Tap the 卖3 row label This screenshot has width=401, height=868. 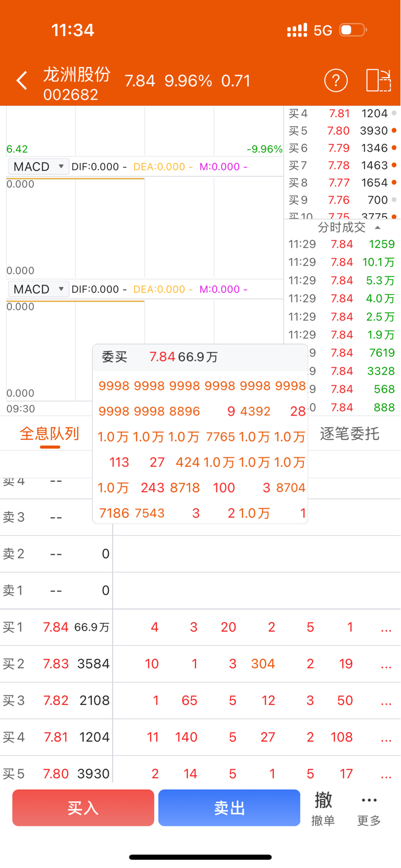click(14, 517)
